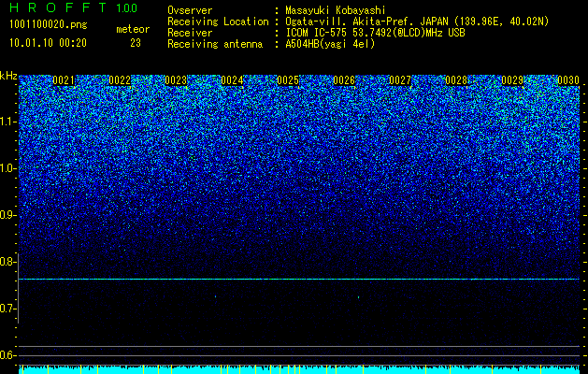Click the cyan signal level strip at bottom
This screenshot has width=588, height=374.
point(299,370)
